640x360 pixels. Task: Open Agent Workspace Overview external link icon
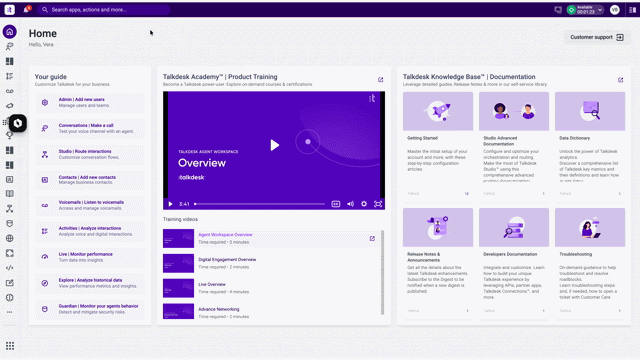pos(372,238)
